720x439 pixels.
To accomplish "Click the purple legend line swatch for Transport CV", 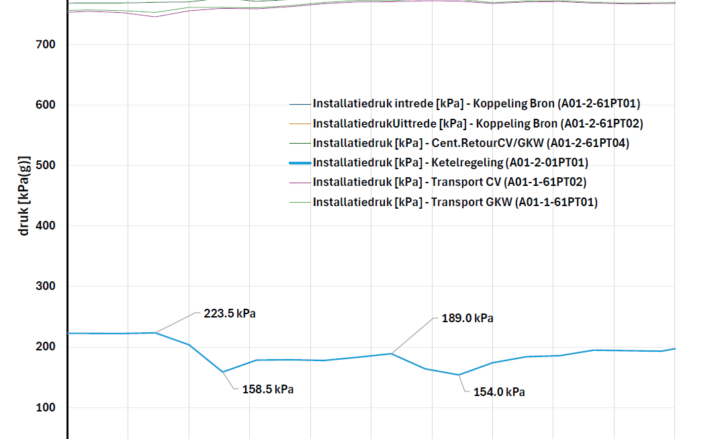I will tap(300, 183).
